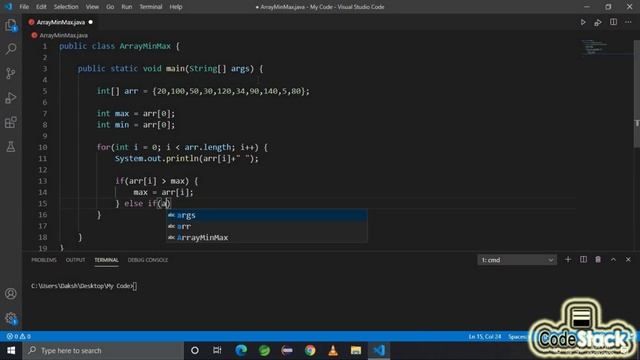640x360 pixels.
Task: Click the array declaration on line 5
Action: 203,91
